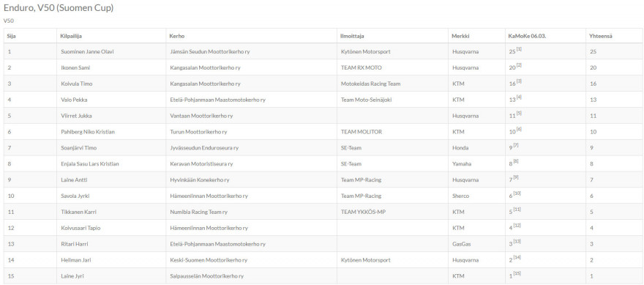
Task: Select competitor Enjala Sasu Lars Kristian
Action: click(x=90, y=164)
